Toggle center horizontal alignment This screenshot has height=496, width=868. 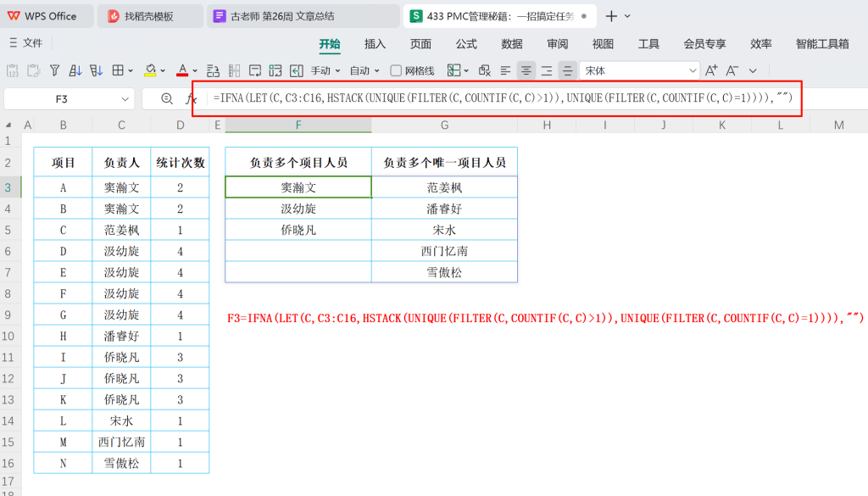pyautogui.click(x=526, y=71)
